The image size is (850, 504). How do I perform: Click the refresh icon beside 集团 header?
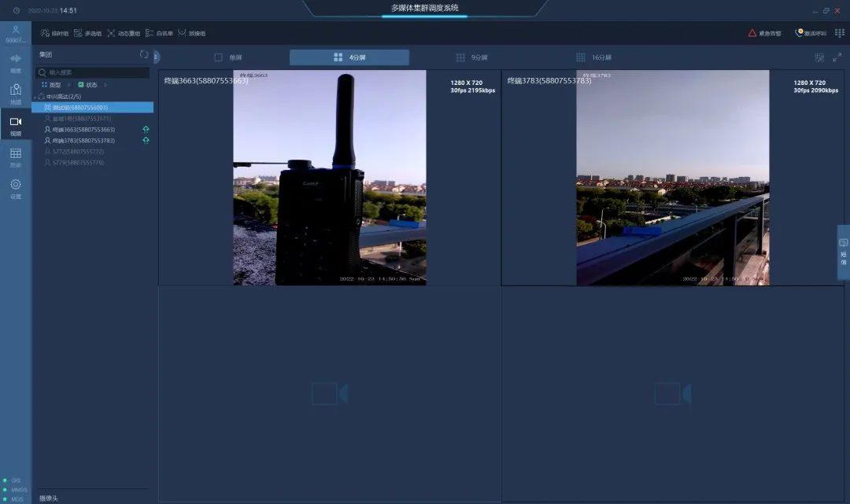[144, 54]
